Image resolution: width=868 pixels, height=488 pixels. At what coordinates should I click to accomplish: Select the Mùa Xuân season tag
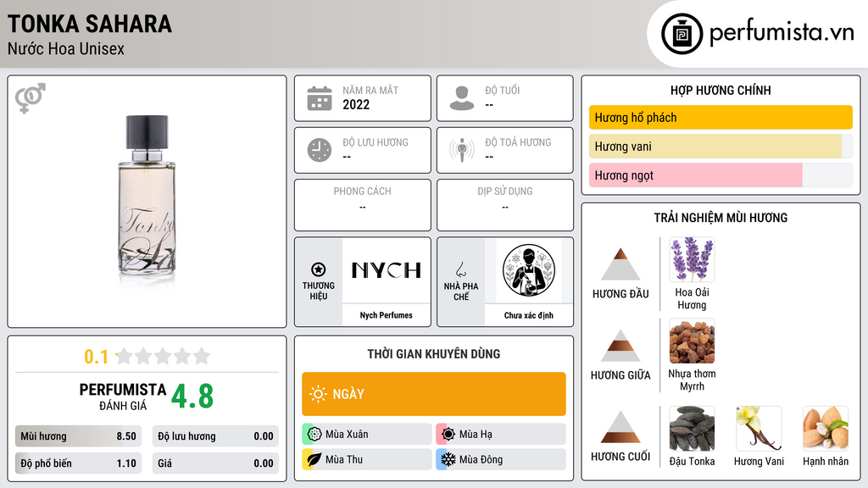point(367,435)
